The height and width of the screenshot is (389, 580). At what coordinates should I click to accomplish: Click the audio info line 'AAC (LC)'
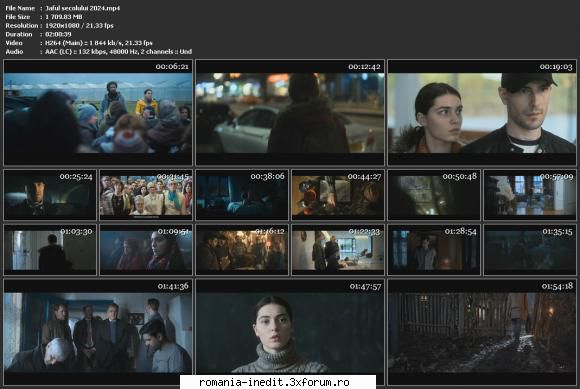pos(118,52)
